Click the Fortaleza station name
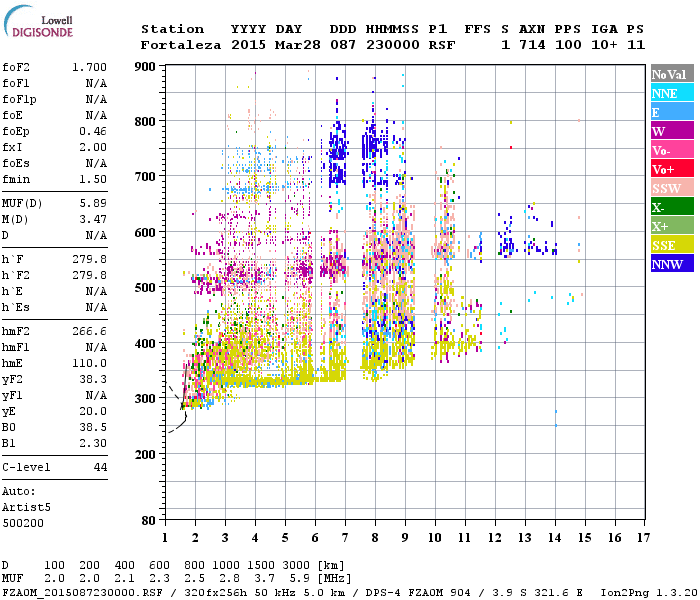 [181, 45]
